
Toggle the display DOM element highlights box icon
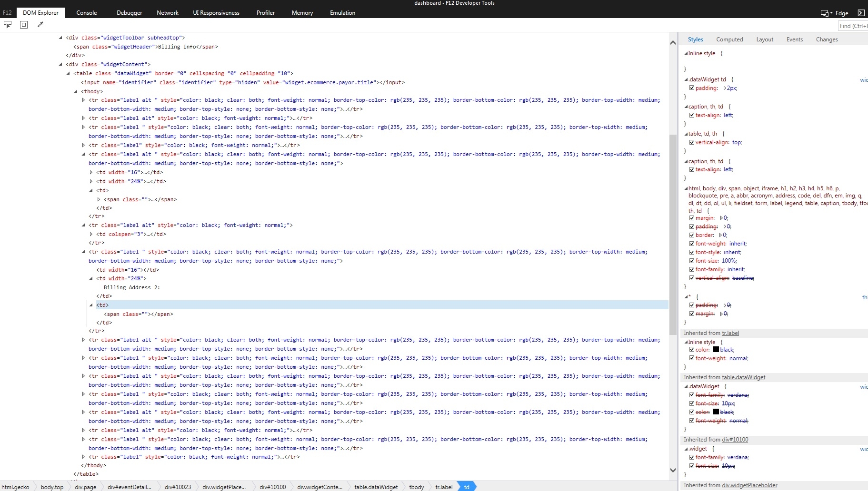24,25
